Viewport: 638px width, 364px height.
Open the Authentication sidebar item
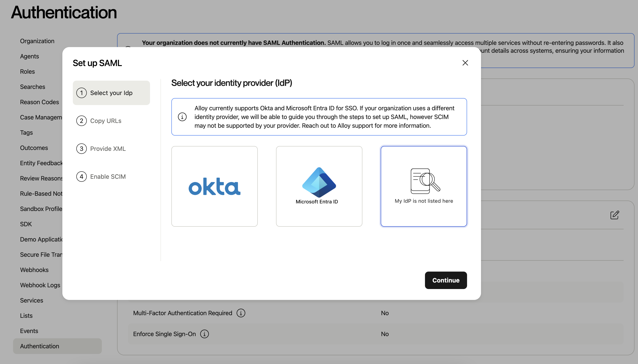[39, 346]
